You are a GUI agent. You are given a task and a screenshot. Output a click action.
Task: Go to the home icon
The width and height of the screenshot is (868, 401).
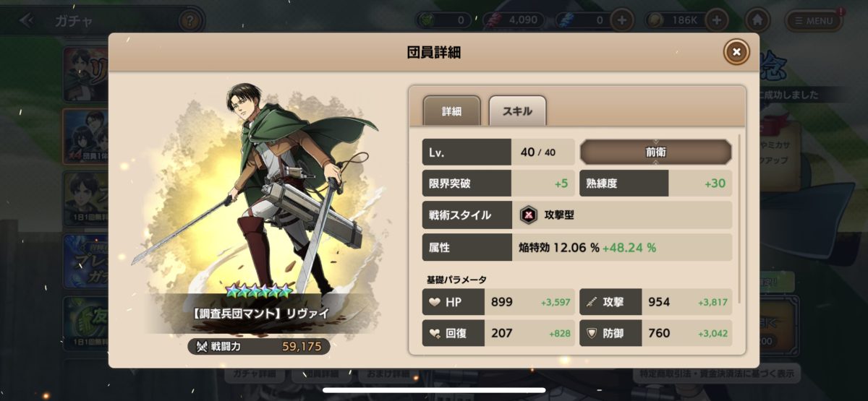tap(757, 20)
